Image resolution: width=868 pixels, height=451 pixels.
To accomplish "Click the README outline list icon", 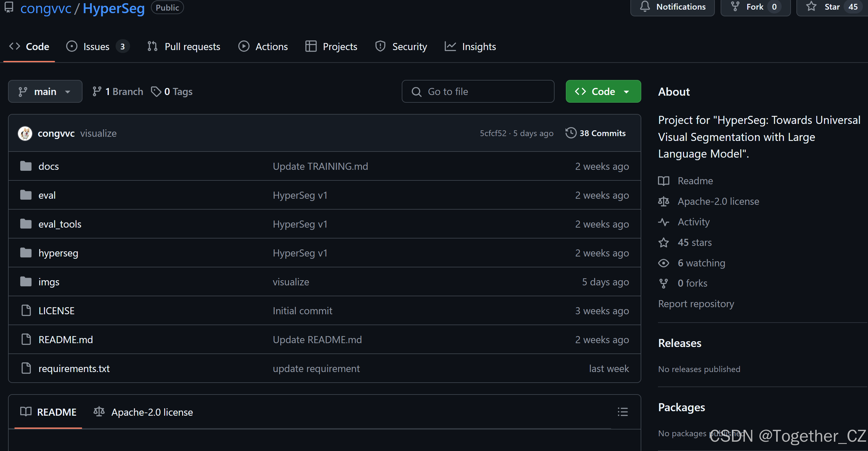I will 622,412.
